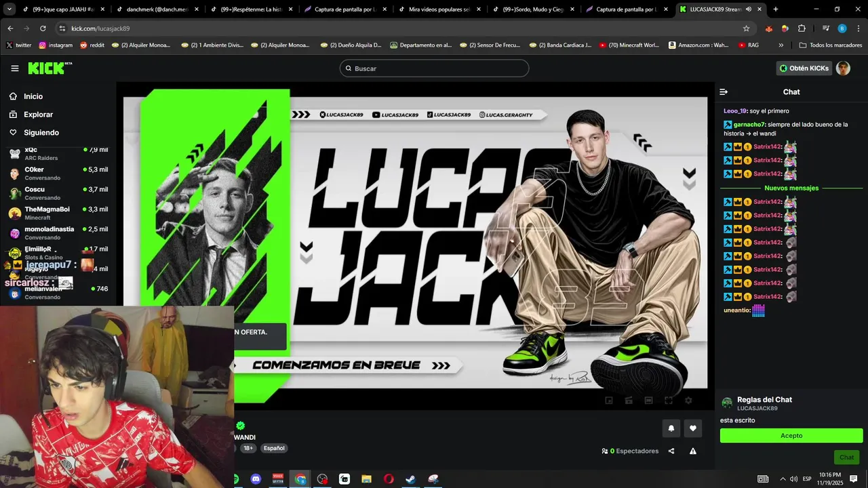Open the Amazon bookmark

(x=698, y=45)
